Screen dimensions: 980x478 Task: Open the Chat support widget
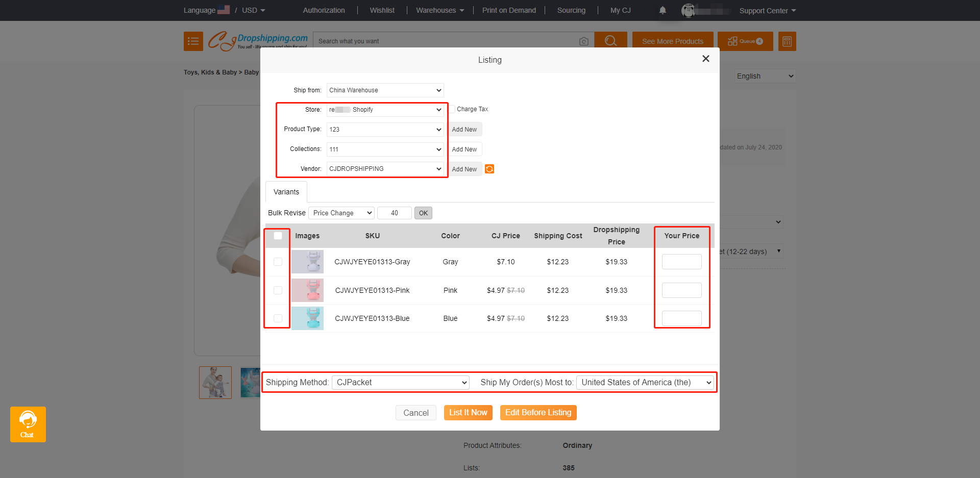[x=28, y=424]
